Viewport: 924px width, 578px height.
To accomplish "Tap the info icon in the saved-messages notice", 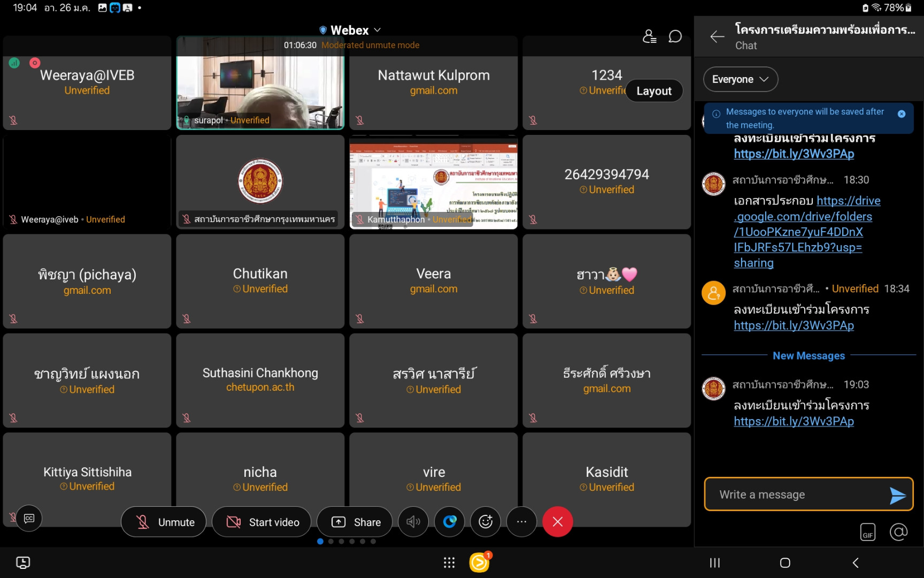I will pyautogui.click(x=717, y=113).
